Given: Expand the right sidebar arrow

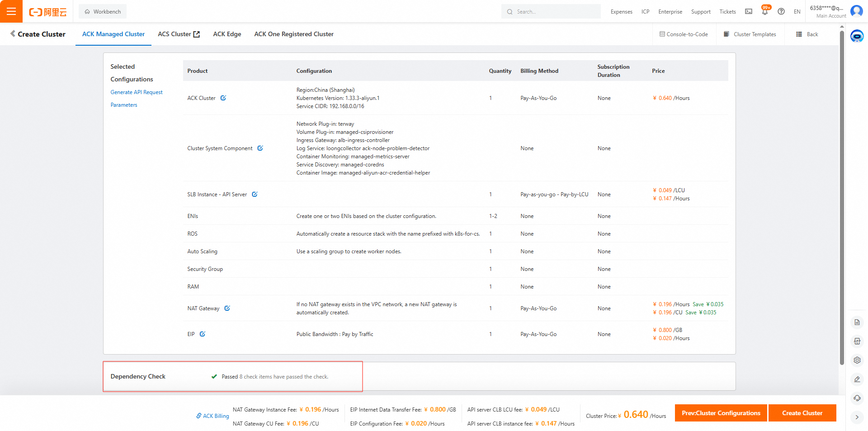Looking at the screenshot, I should coord(857,417).
